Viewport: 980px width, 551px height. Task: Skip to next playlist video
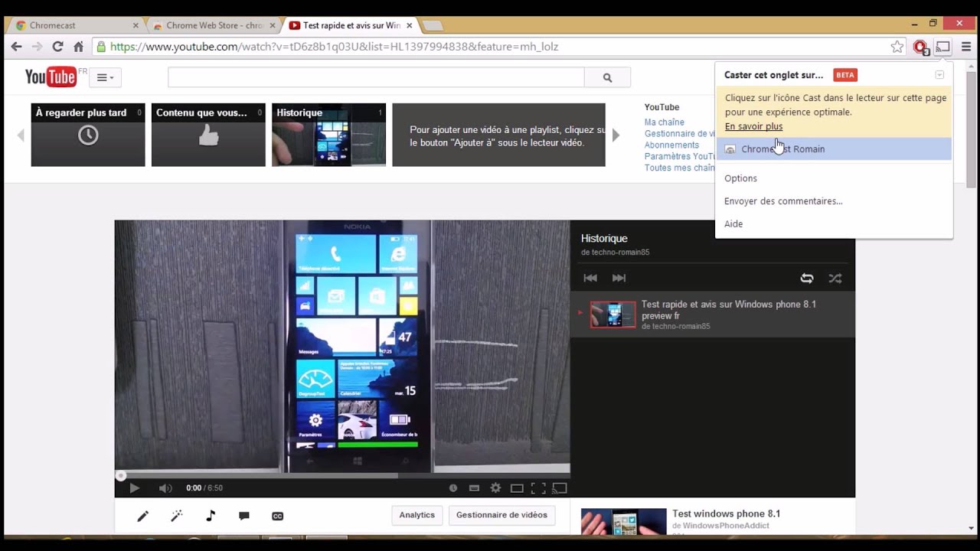coord(619,279)
